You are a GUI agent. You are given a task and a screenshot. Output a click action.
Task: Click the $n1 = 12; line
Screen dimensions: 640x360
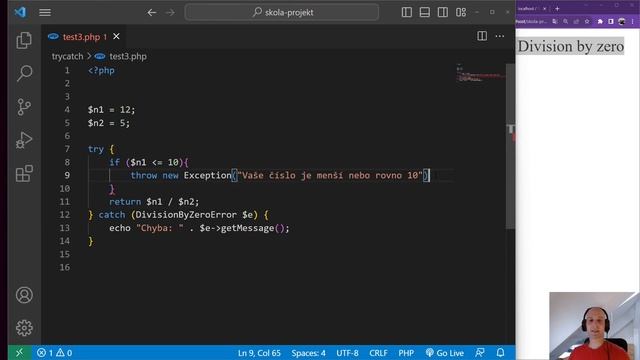click(x=111, y=110)
